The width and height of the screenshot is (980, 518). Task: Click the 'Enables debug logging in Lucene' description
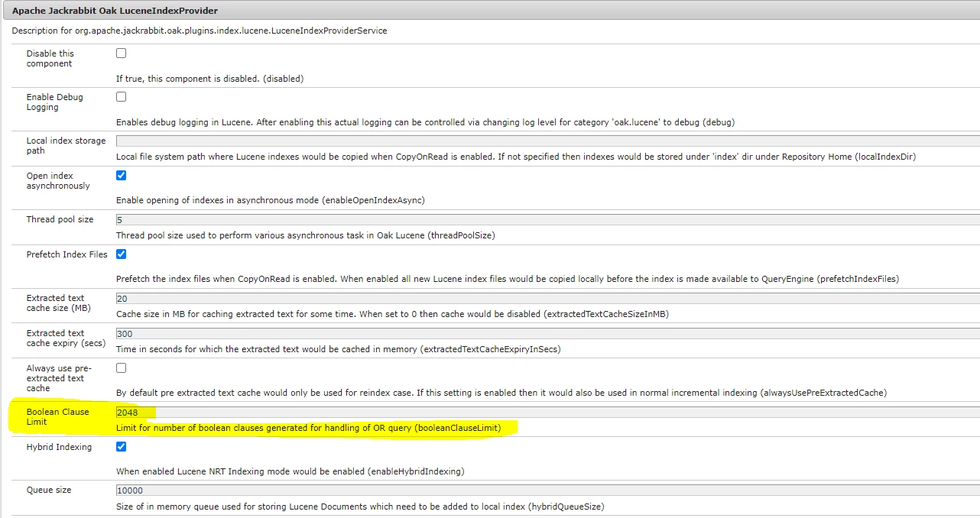pos(425,122)
